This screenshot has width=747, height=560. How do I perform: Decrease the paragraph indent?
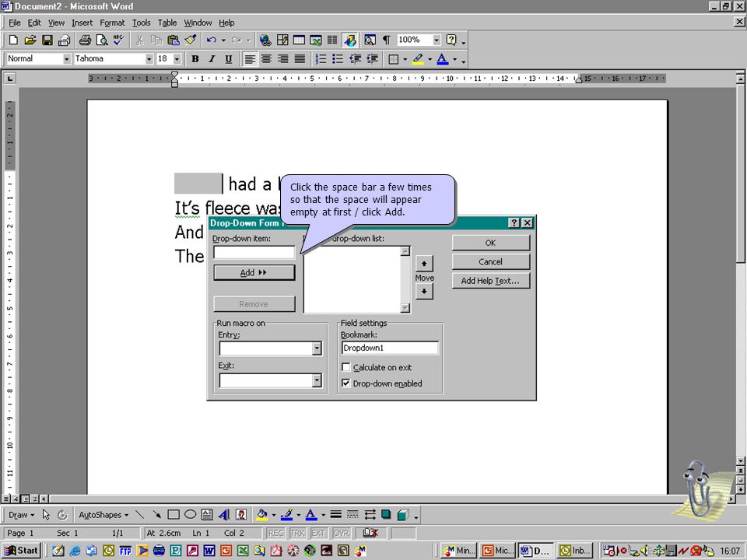click(x=355, y=58)
